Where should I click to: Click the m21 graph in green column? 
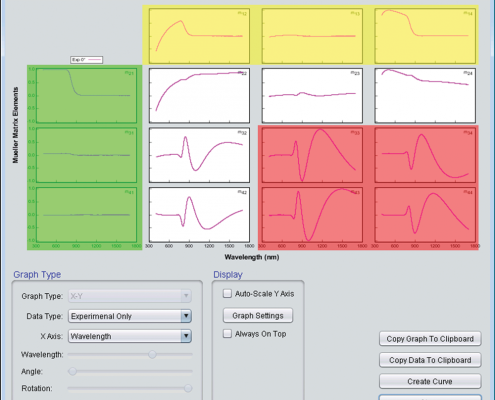point(86,96)
